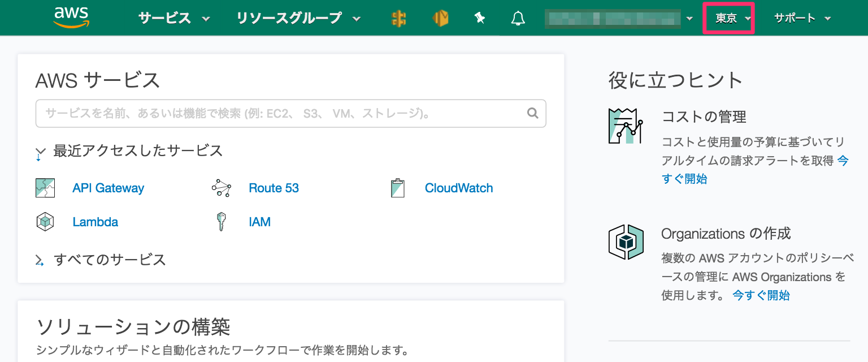Screen dimensions: 868x362
Task: Click the AWS logo to go home
Action: click(71, 16)
